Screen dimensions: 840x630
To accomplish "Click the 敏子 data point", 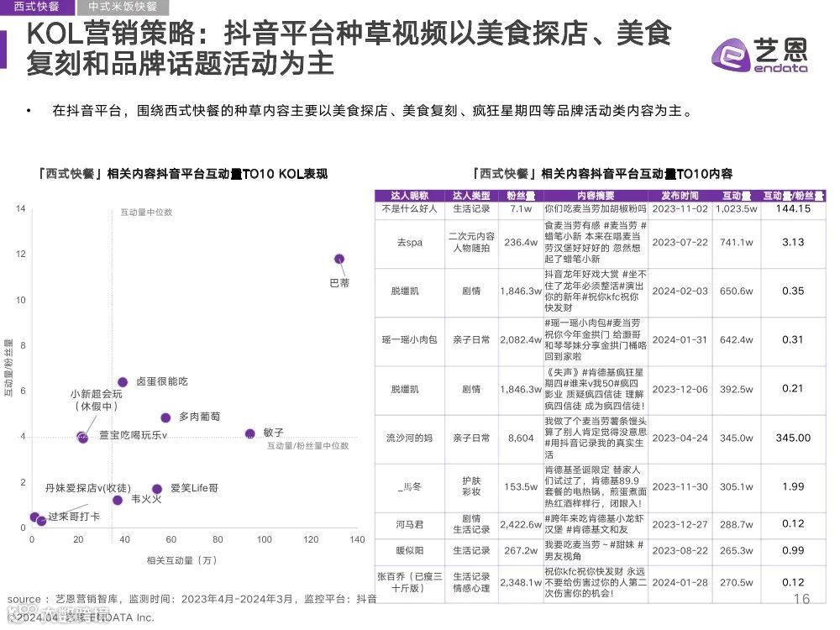I will click(x=250, y=433).
